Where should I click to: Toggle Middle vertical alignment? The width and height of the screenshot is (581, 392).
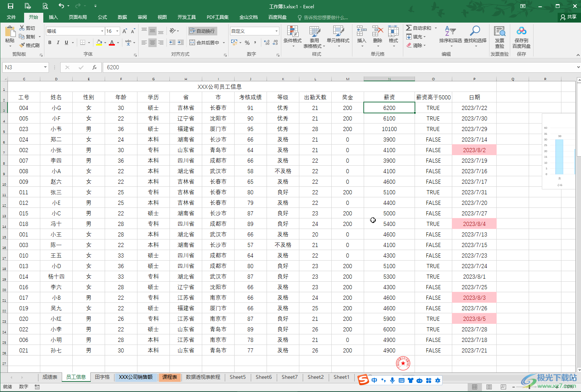152,31
